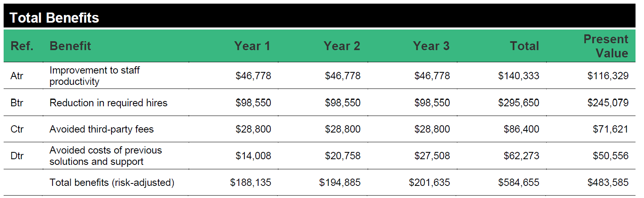Image resolution: width=644 pixels, height=198 pixels.
Task: Click the Btr reference cell
Action: click(17, 103)
